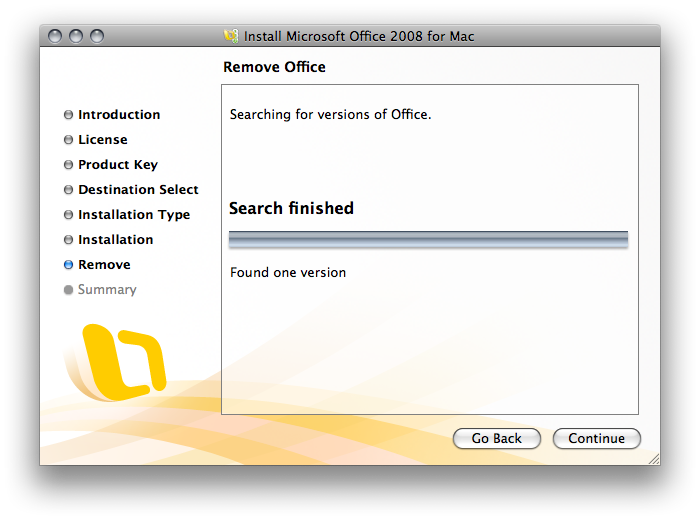
Task: Click the zoom window button
Action: click(97, 36)
